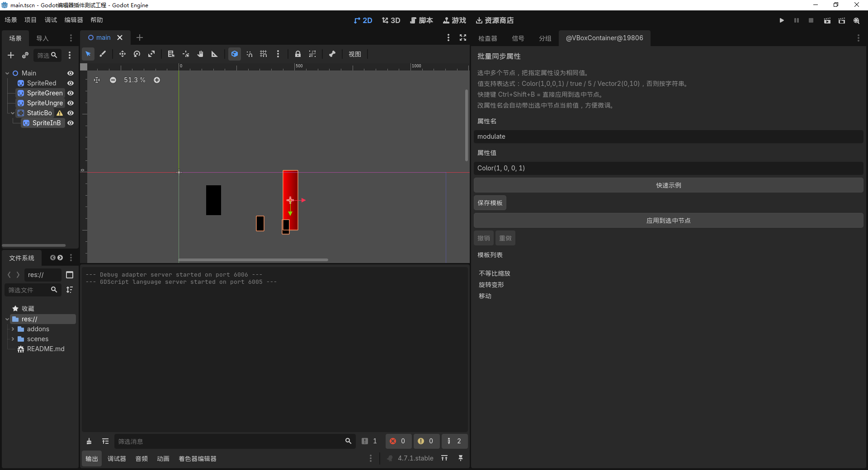Zoom in on the 2D viewport

(157, 80)
